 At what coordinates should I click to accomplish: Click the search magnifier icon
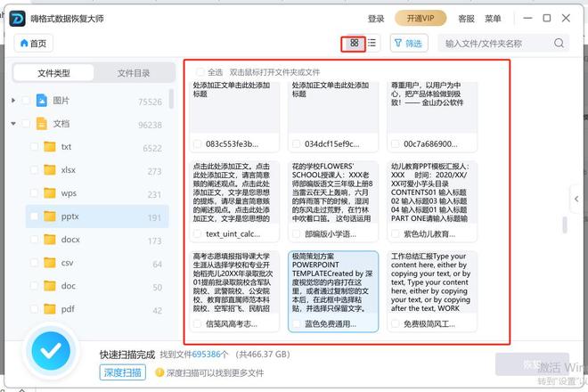click(559, 43)
